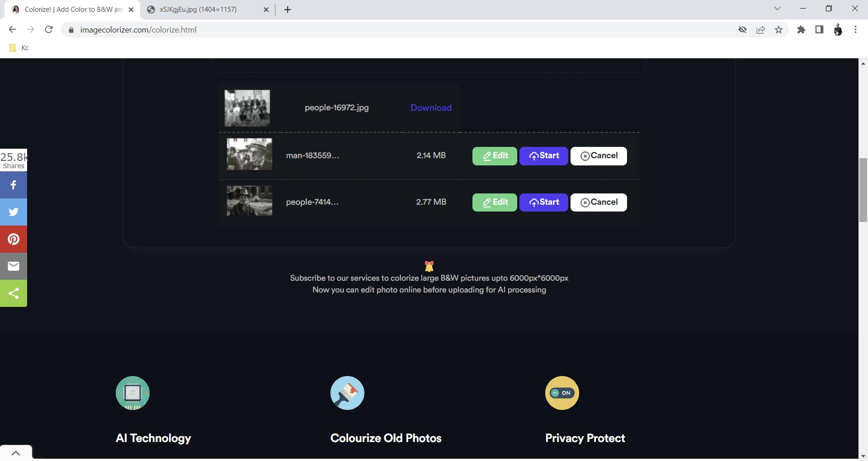Click the Privacy Protect heading
The height and width of the screenshot is (461, 868).
click(585, 438)
